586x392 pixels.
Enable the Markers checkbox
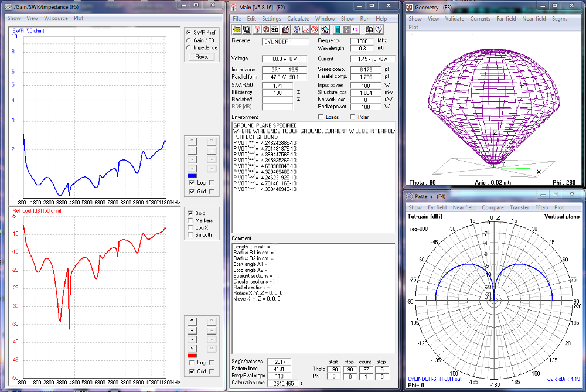coord(189,220)
